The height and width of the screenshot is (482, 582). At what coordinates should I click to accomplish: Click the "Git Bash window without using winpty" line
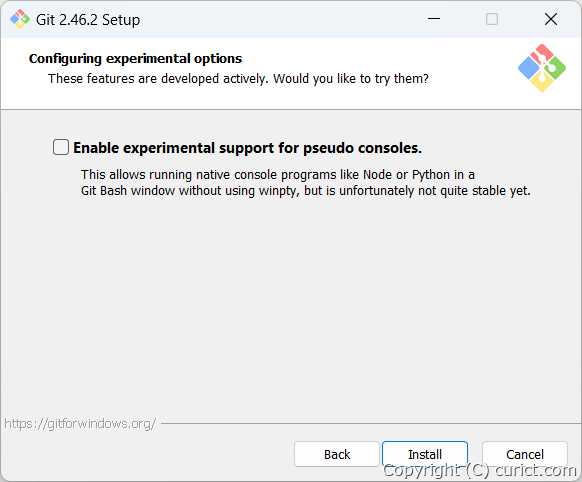306,191
